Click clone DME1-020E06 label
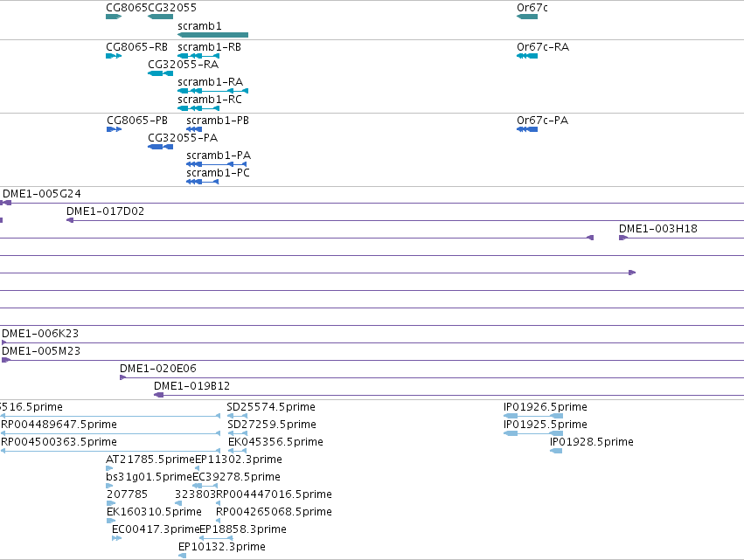This screenshot has width=744, height=560. (x=157, y=369)
